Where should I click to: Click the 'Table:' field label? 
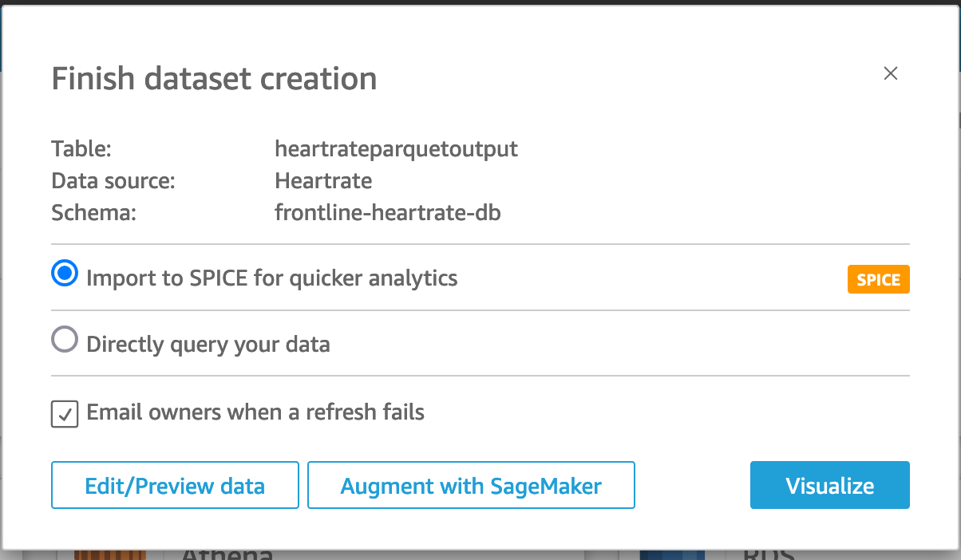click(81, 148)
